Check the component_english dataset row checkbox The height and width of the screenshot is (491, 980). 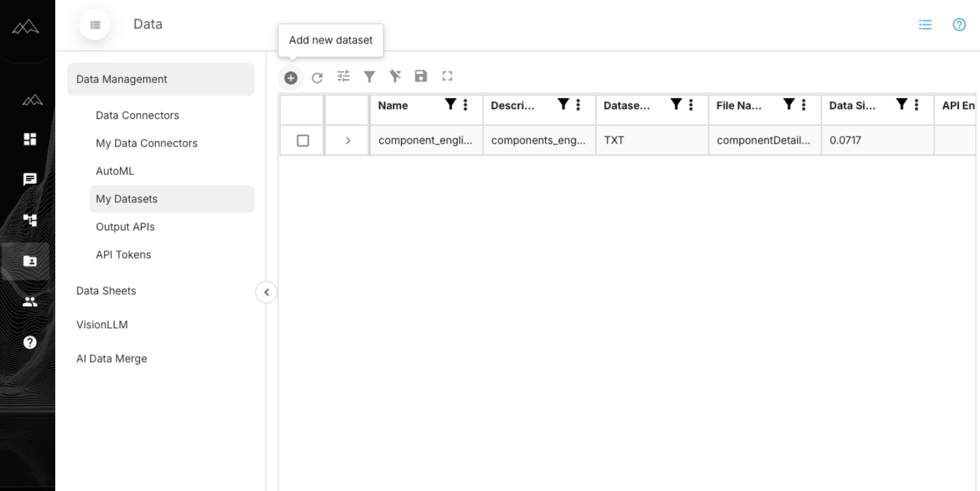302,140
